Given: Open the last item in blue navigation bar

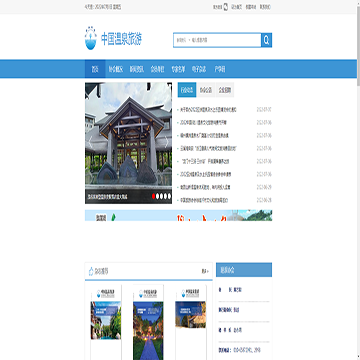Looking at the screenshot, I should coord(220,69).
